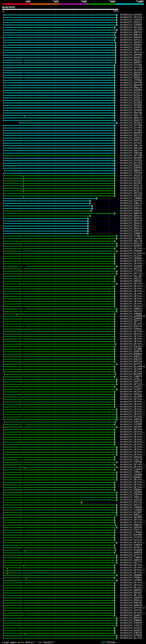
Task: Select the AV427878 query name label
Action: (x=8, y=7)
